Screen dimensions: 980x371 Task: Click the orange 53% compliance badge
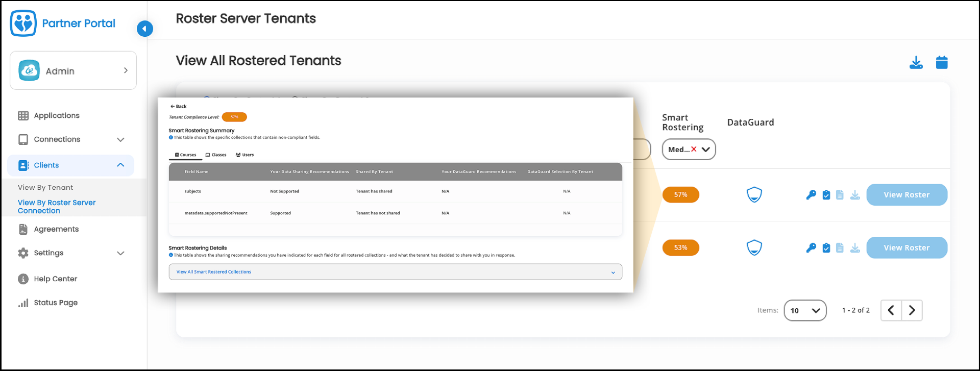tap(680, 248)
